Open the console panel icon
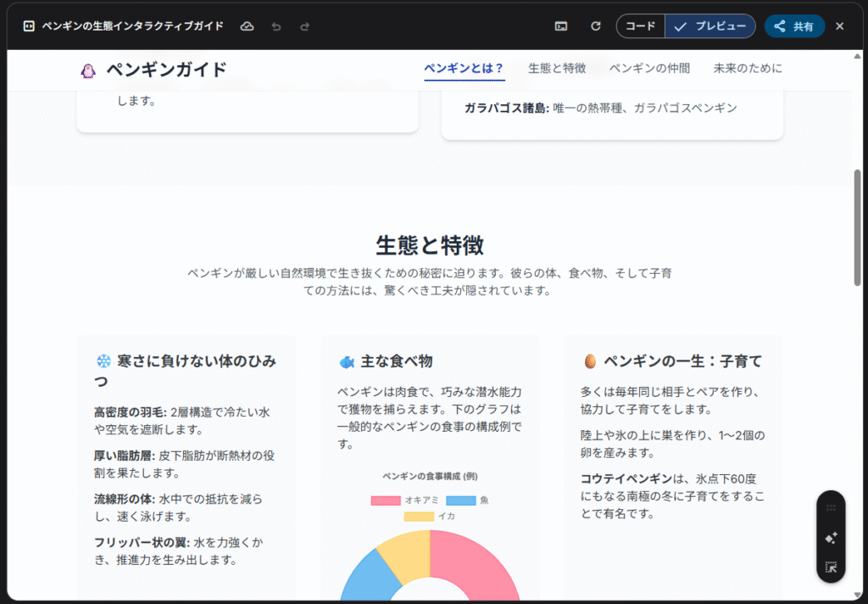 click(561, 26)
